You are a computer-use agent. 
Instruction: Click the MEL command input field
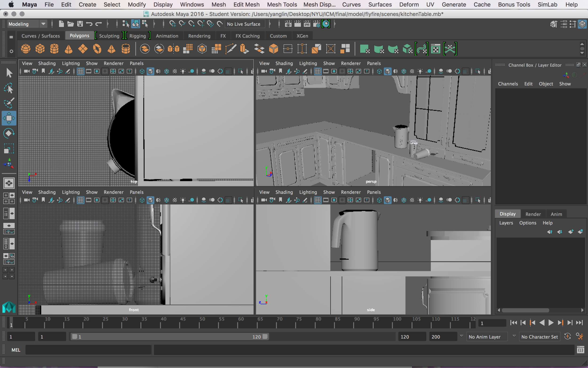coord(88,350)
